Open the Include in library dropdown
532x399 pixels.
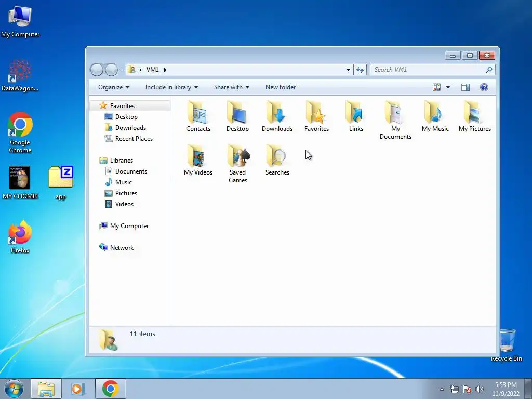point(171,87)
